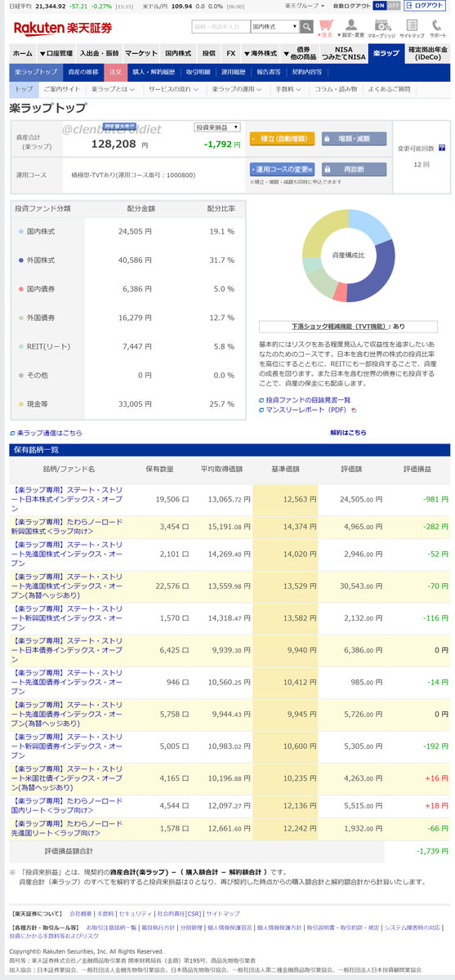
Task: Open ステート・ストリート日本株式インデックス・オープン fund
Action: pyautogui.click(x=68, y=498)
